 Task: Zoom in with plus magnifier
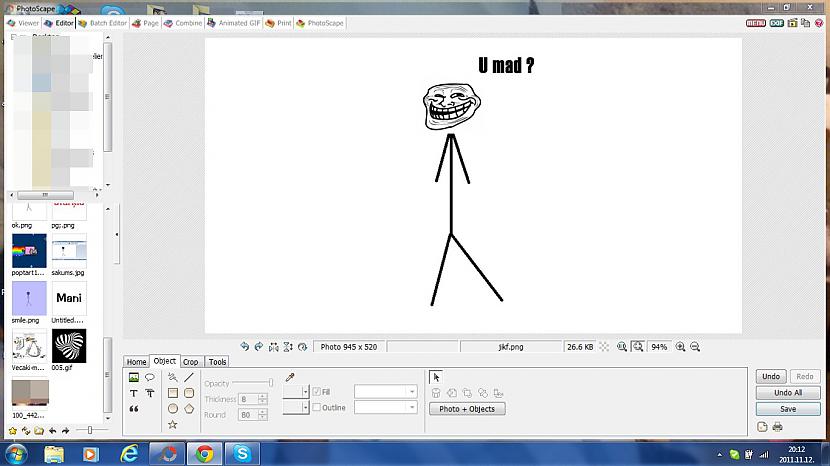681,347
